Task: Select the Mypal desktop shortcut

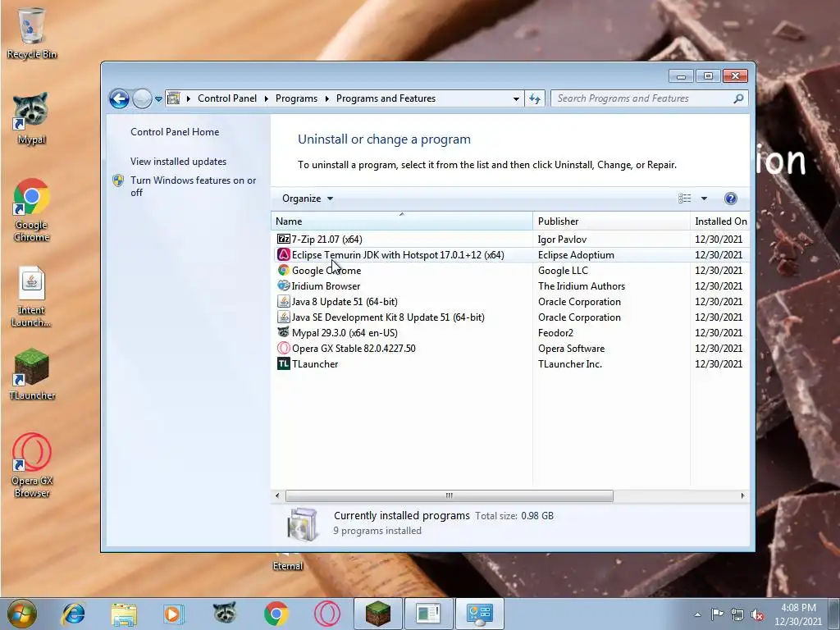Action: point(31,118)
